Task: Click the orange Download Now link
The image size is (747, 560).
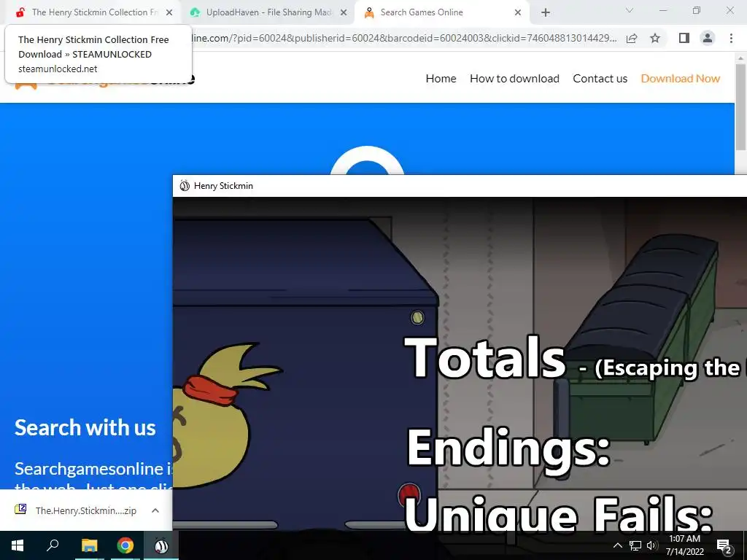Action: (681, 79)
